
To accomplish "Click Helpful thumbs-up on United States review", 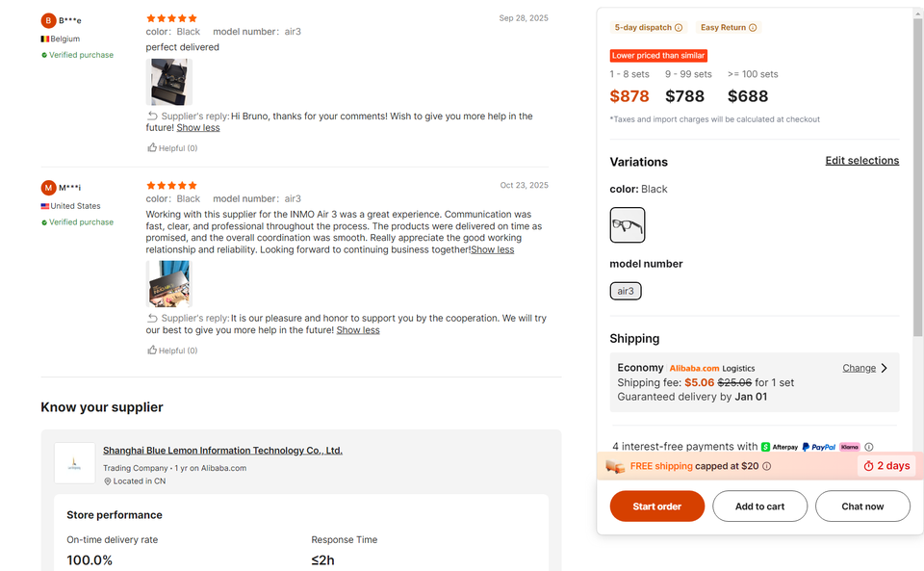I will coord(153,350).
